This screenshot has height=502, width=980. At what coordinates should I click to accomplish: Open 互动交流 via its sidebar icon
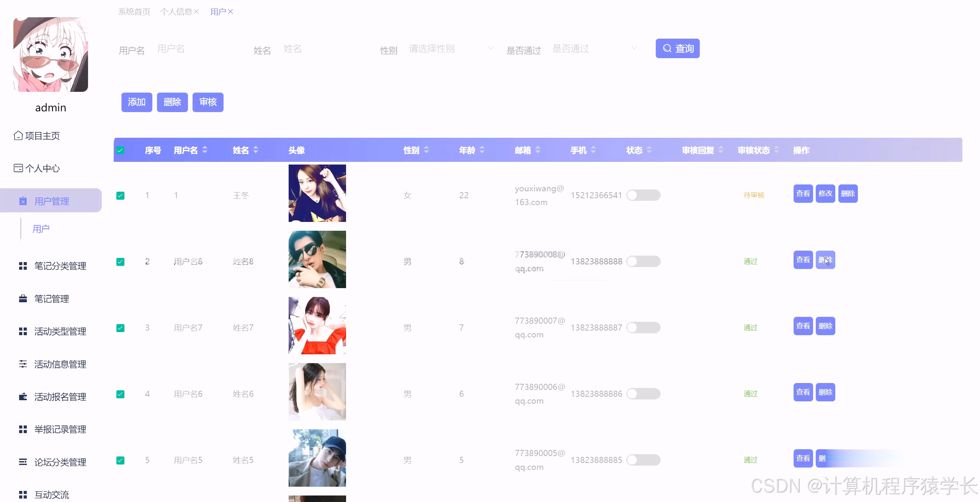23,494
